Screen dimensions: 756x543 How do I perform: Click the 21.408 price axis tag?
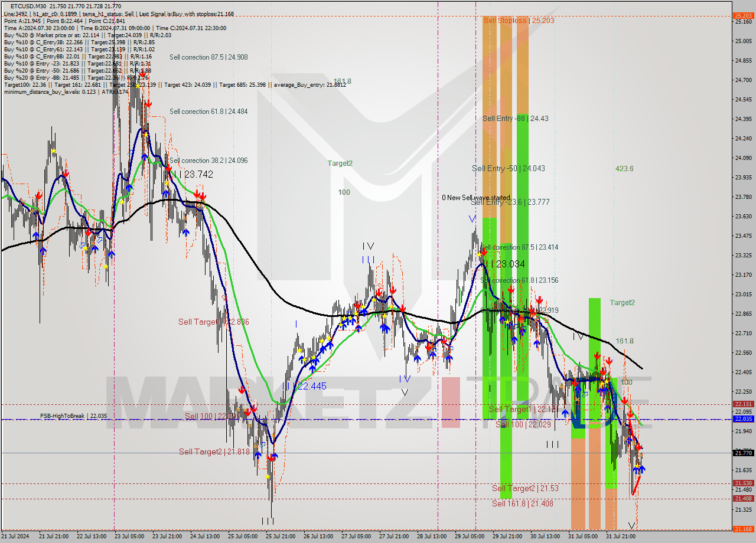click(x=742, y=499)
